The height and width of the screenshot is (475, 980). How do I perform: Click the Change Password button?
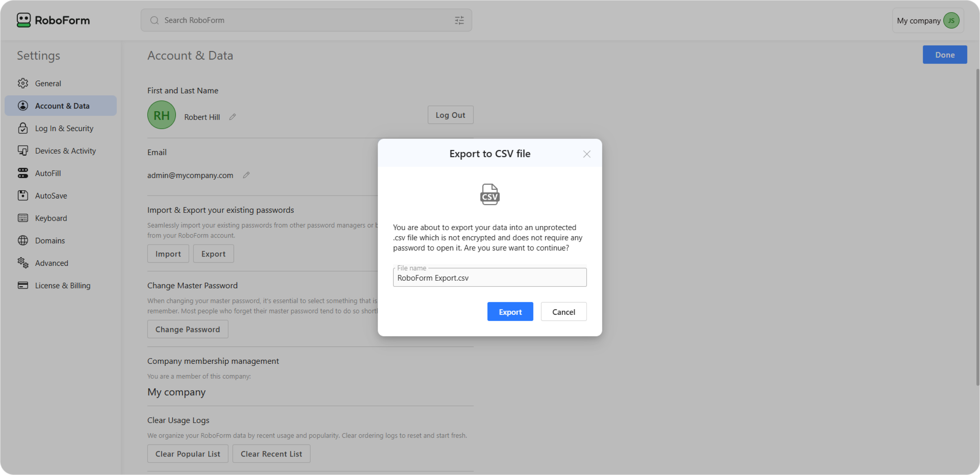point(188,329)
